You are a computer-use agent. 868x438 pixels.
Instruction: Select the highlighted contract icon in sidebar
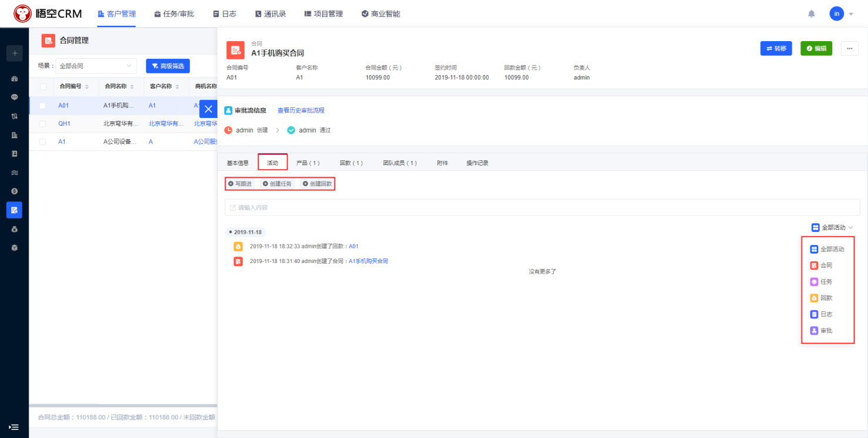[x=15, y=210]
